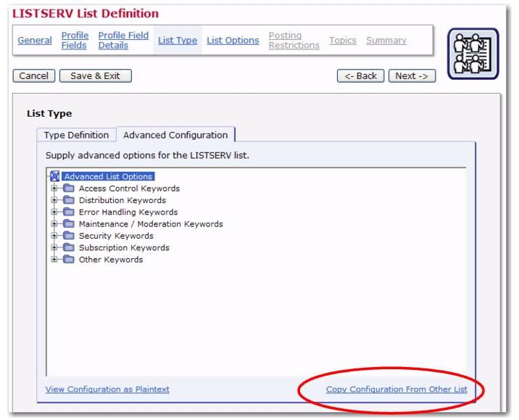Select the Distribution Keywords label
The height and width of the screenshot is (420, 519).
click(x=122, y=200)
